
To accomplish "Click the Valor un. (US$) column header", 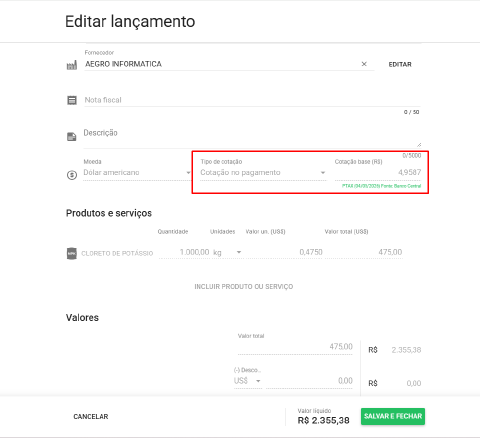I will (x=265, y=232).
